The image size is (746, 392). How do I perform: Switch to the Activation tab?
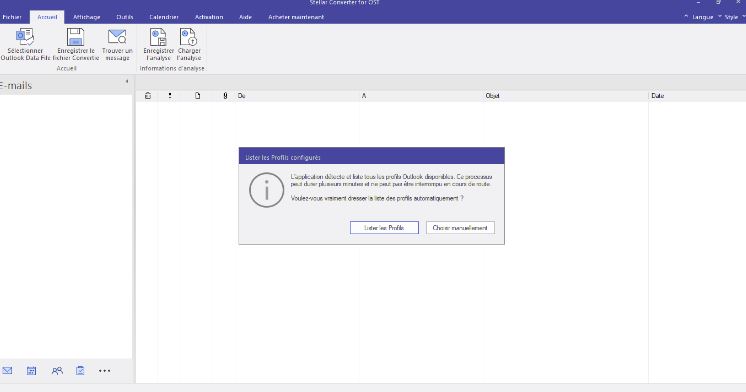pyautogui.click(x=209, y=17)
